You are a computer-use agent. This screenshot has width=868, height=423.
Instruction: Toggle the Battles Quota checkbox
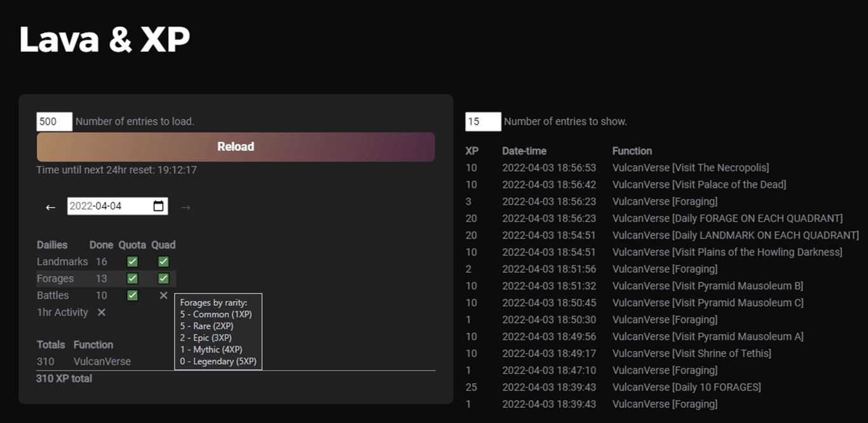point(132,295)
